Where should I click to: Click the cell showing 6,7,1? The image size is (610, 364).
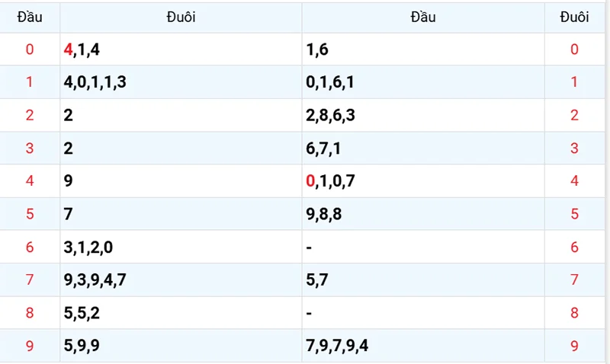pyautogui.click(x=324, y=148)
